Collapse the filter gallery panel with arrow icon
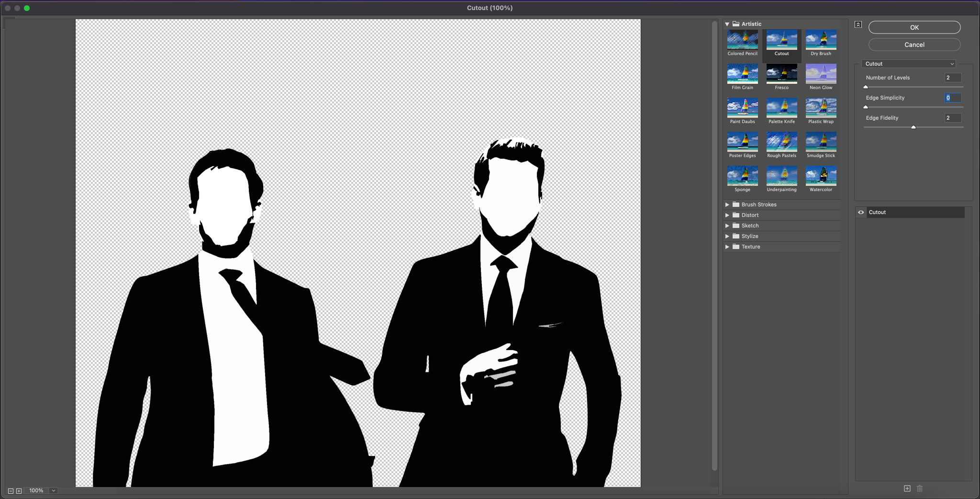980x499 pixels. [x=858, y=24]
